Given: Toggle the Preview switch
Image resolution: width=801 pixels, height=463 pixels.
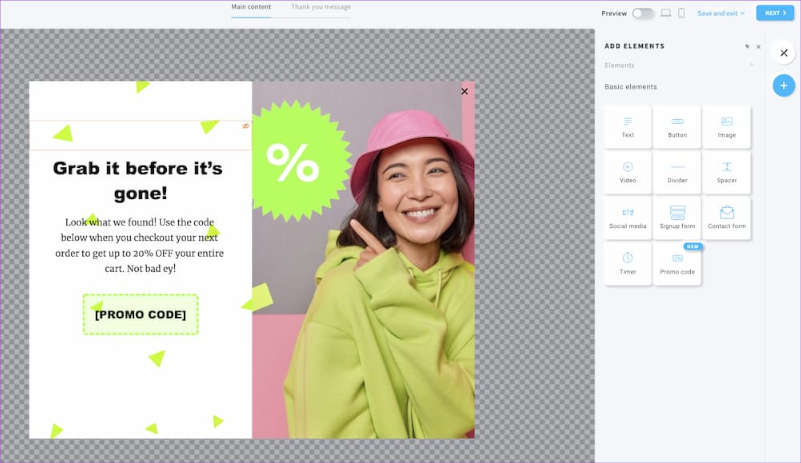Looking at the screenshot, I should [x=643, y=13].
